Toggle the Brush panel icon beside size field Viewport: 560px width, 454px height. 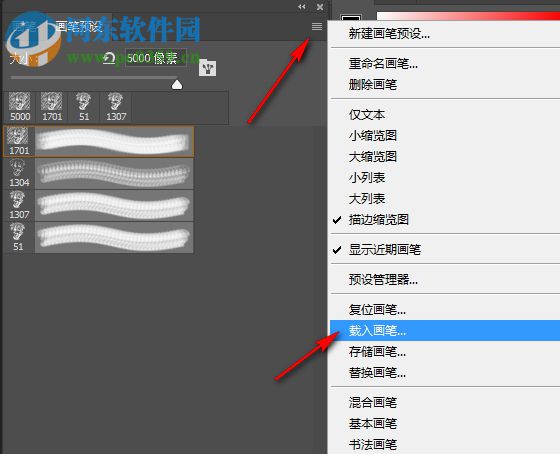click(208, 68)
